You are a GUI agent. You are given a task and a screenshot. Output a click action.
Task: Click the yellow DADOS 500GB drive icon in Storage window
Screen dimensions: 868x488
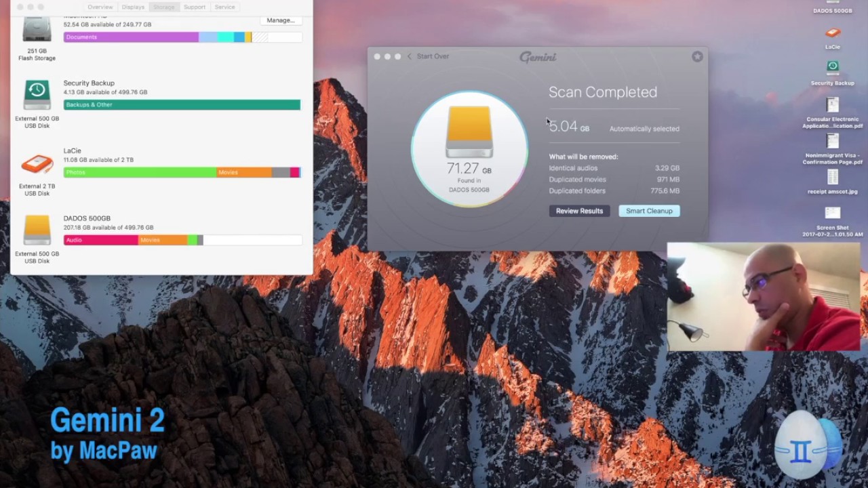[x=37, y=230]
